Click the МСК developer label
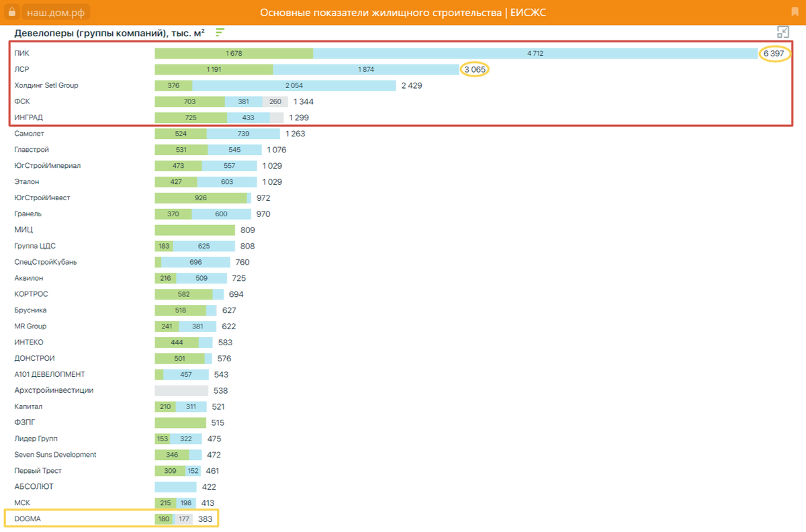The image size is (806, 532). [x=22, y=502]
